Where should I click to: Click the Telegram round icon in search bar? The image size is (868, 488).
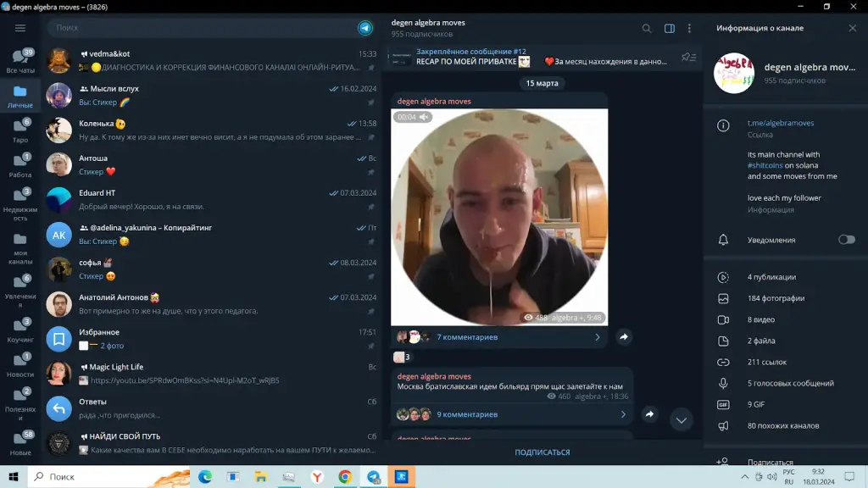coord(365,28)
